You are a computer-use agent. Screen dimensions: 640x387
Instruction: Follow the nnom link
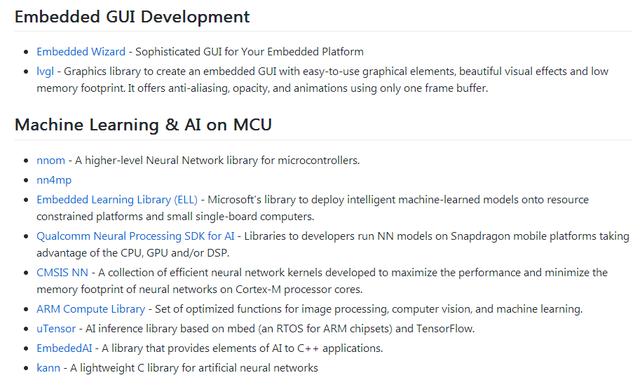click(51, 160)
